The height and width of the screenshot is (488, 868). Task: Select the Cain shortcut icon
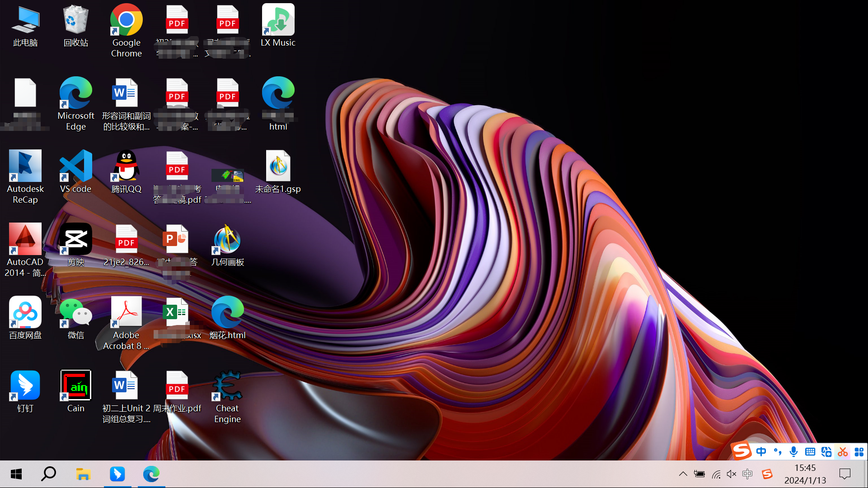tap(76, 391)
